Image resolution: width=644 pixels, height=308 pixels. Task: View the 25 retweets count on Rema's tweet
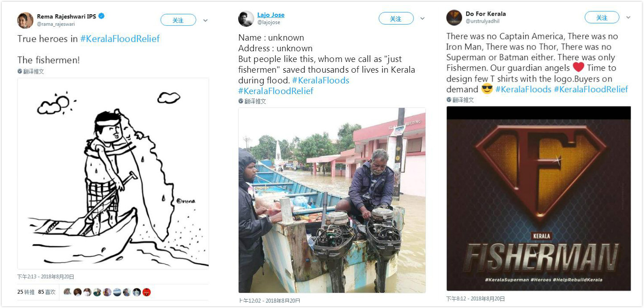click(26, 292)
